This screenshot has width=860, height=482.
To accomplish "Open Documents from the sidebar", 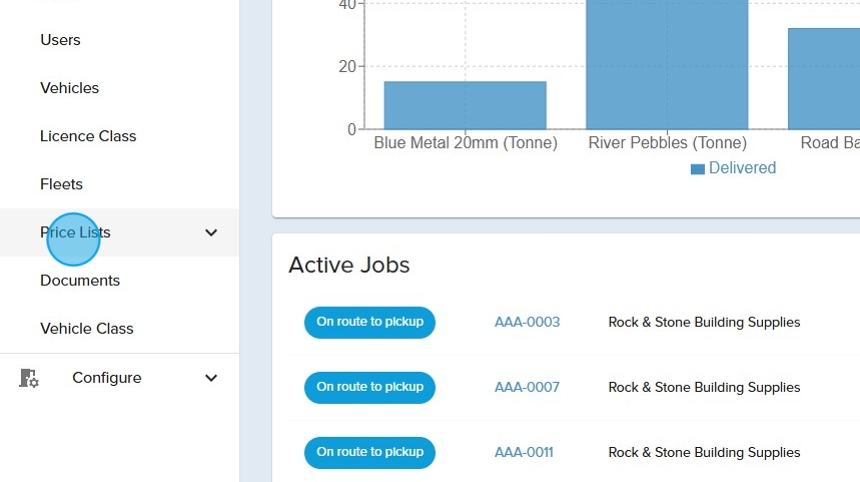I will pyautogui.click(x=80, y=280).
